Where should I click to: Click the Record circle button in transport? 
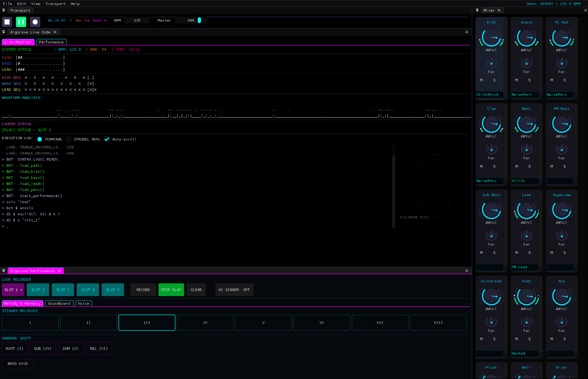click(x=35, y=22)
